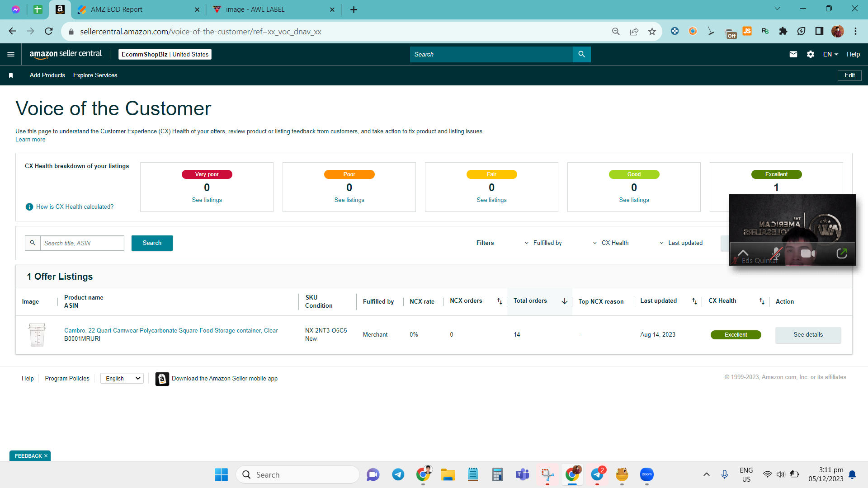The image size is (868, 488).
Task: Open Telegram from the taskbar
Action: [x=398, y=474]
